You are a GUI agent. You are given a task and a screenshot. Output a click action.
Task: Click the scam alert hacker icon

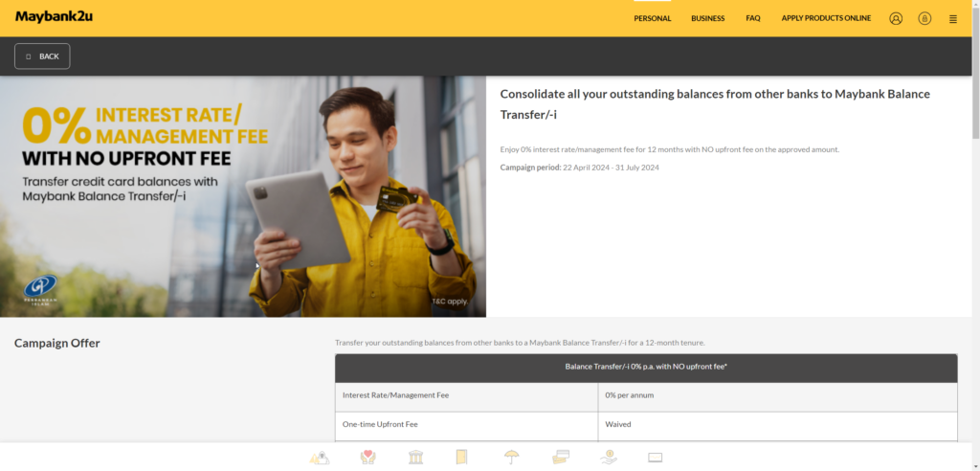click(320, 458)
